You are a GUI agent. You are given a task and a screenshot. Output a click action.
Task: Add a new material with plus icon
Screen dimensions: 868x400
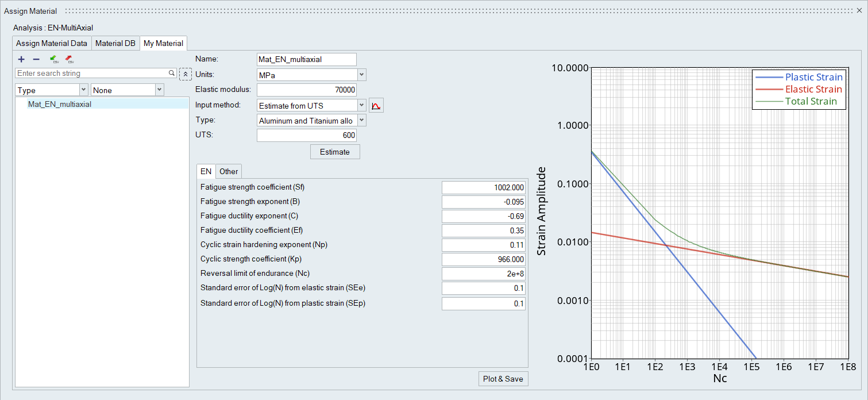[x=21, y=59]
